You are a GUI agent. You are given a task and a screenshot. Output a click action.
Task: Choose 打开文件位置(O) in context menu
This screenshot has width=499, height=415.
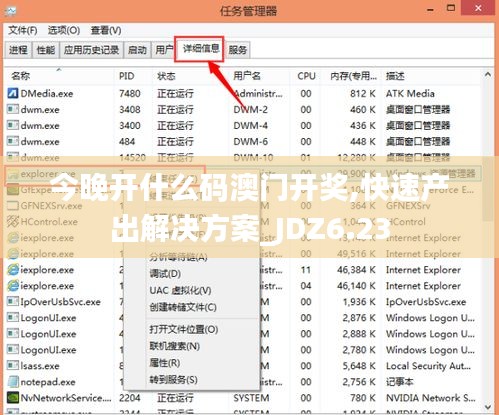point(184,329)
